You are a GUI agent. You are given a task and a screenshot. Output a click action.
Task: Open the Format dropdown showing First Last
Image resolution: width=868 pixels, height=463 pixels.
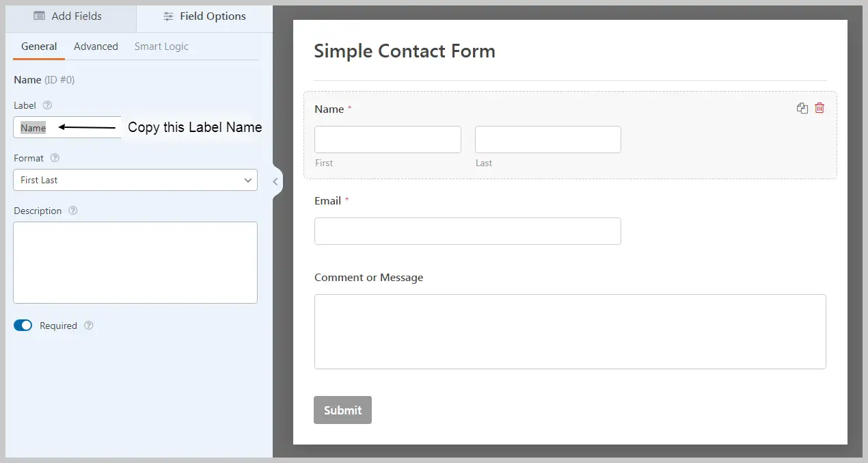click(x=135, y=180)
